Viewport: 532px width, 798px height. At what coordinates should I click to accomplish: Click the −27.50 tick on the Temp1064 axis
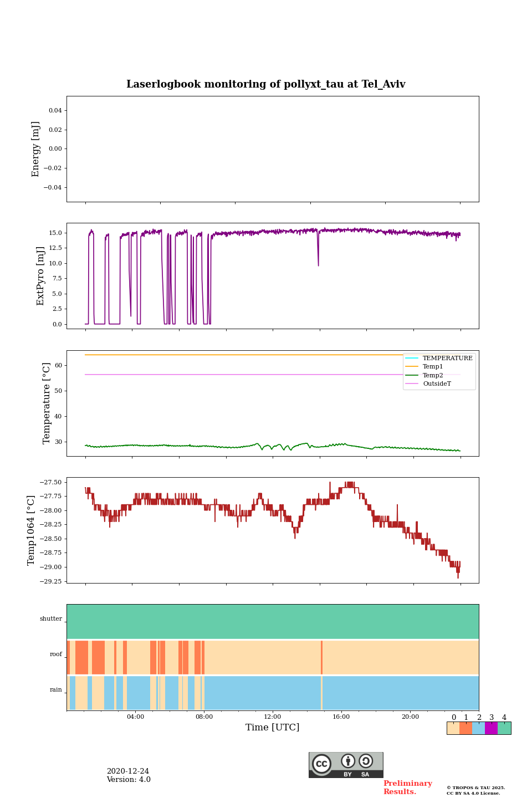pos(51,482)
